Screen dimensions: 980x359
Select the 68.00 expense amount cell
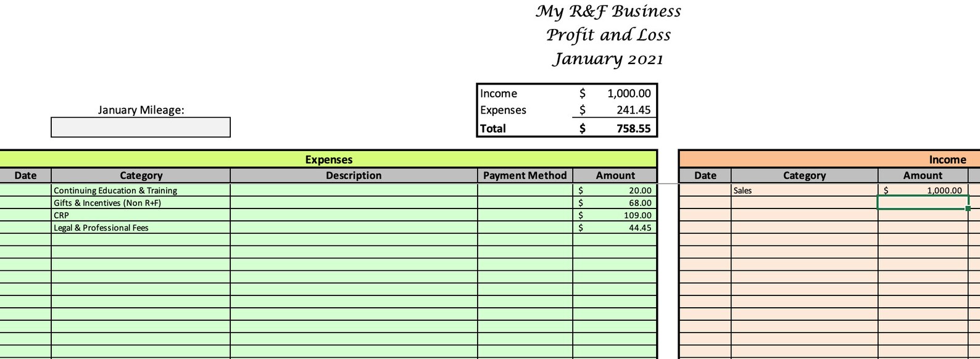click(x=615, y=203)
